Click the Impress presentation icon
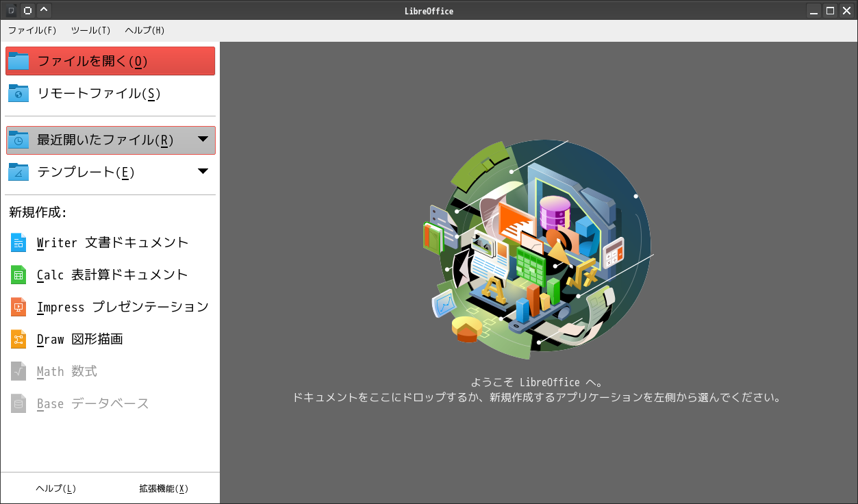 18,307
